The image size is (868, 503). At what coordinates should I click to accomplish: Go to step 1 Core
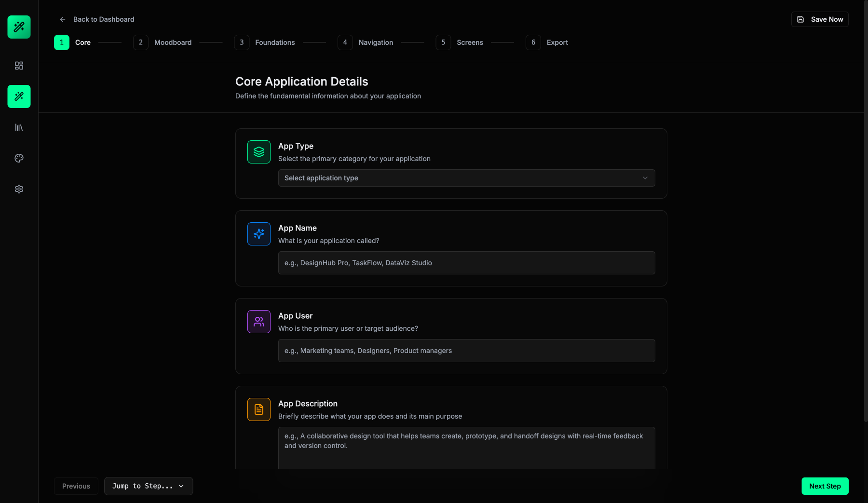pos(72,42)
